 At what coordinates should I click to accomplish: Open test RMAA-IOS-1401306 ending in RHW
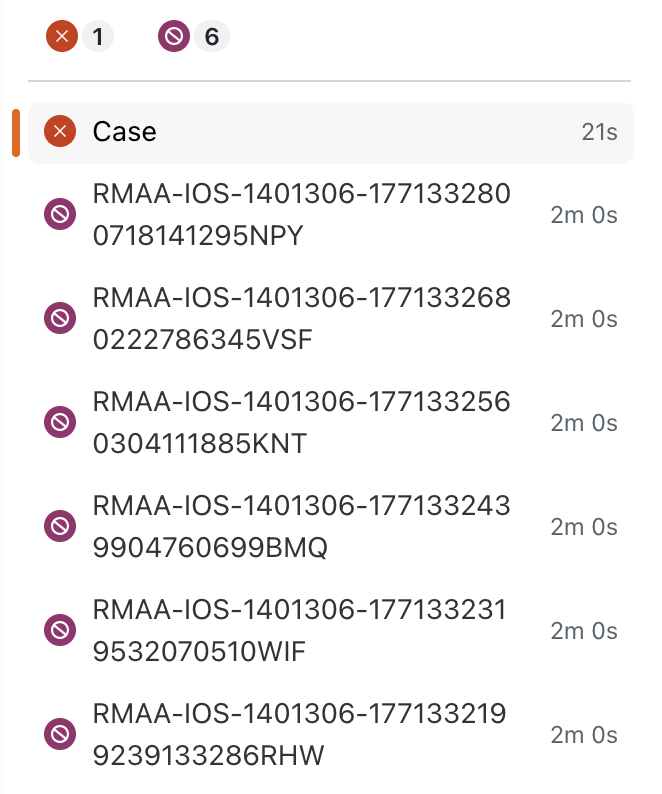click(x=301, y=734)
